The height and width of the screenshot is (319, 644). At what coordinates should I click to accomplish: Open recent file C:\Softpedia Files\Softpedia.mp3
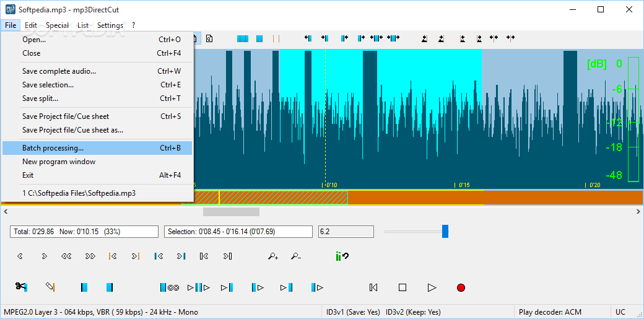pos(97,193)
